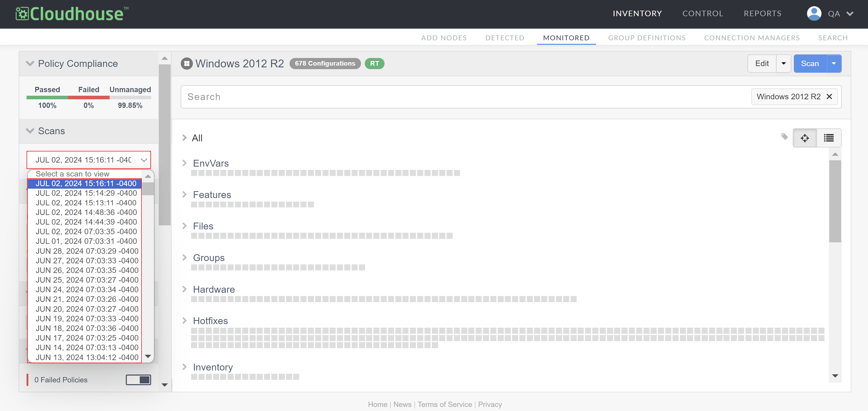Expand the Features group
Viewport: 868px width, 411px height.
(184, 194)
